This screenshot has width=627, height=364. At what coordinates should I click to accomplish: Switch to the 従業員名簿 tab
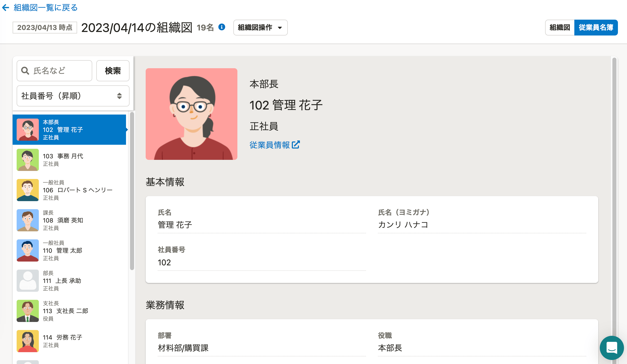(596, 27)
